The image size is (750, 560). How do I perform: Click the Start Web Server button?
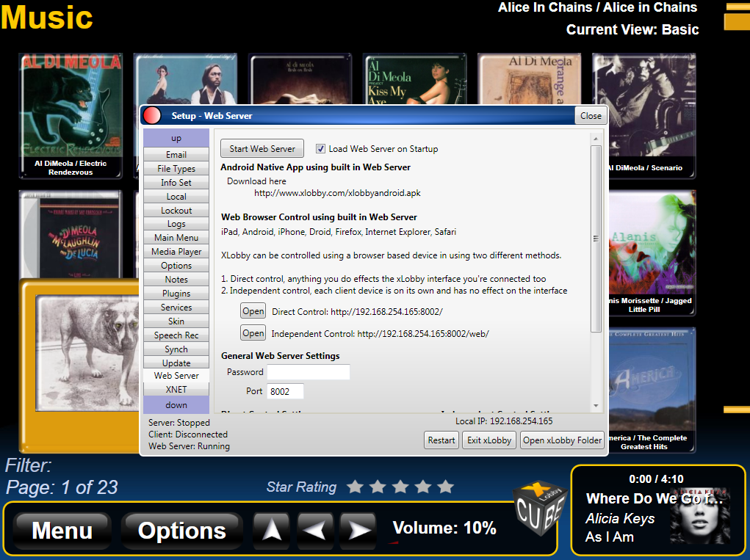(x=262, y=148)
